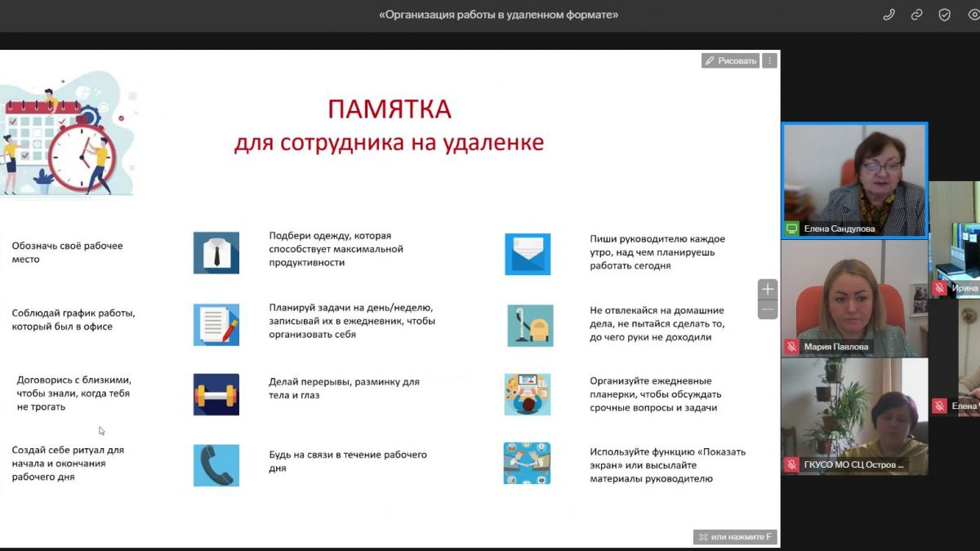Copy the meeting link via chain icon
Screen dimensions: 980x551
click(x=917, y=15)
